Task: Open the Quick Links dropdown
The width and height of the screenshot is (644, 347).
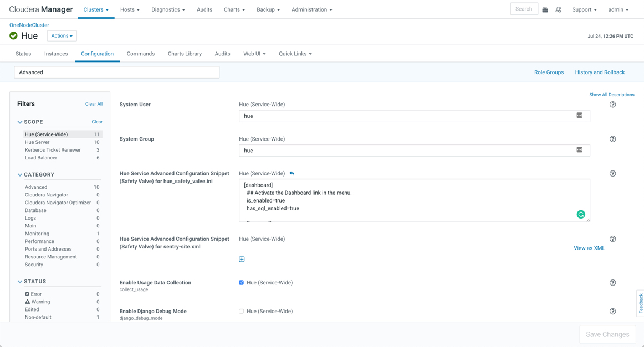Action: (x=295, y=54)
